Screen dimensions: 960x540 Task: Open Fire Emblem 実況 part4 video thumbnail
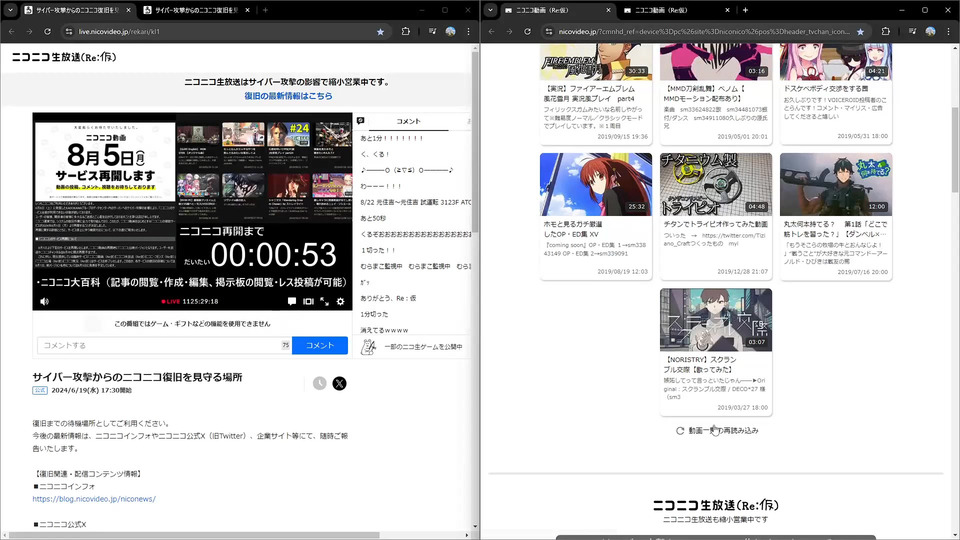click(x=596, y=62)
